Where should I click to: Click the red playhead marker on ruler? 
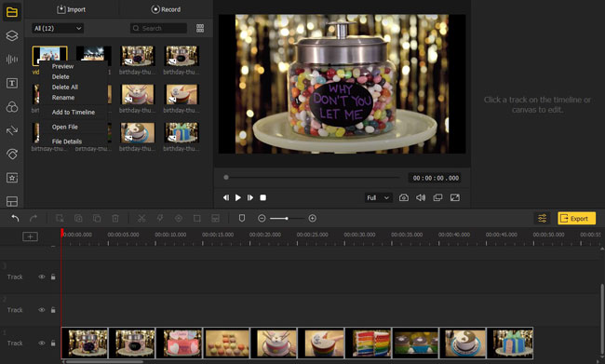point(61,233)
